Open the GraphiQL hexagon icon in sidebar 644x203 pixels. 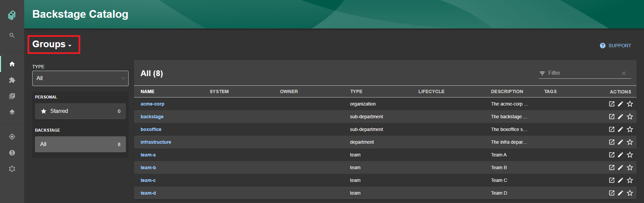tap(12, 169)
